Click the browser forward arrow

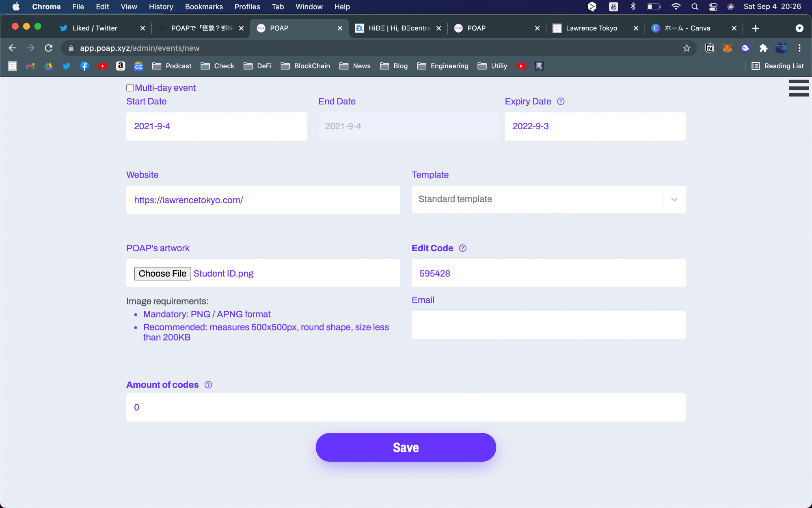(x=30, y=48)
